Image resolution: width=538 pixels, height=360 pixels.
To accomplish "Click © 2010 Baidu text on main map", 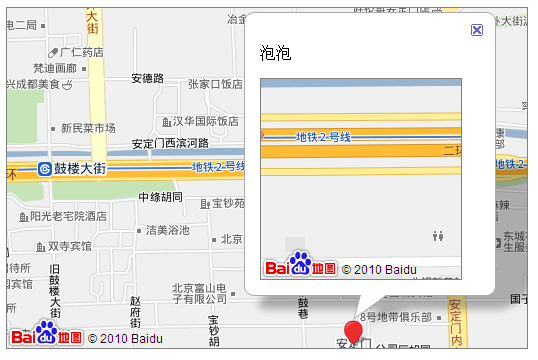I will click(x=125, y=339).
